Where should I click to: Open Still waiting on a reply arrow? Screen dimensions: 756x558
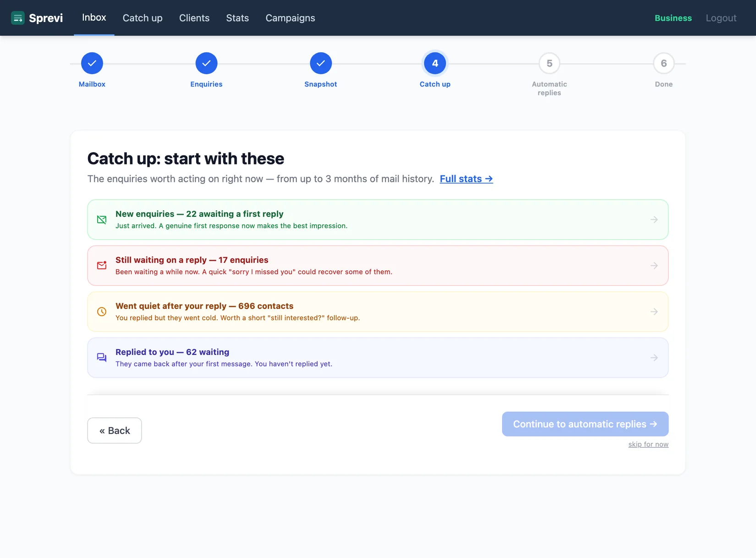(654, 266)
